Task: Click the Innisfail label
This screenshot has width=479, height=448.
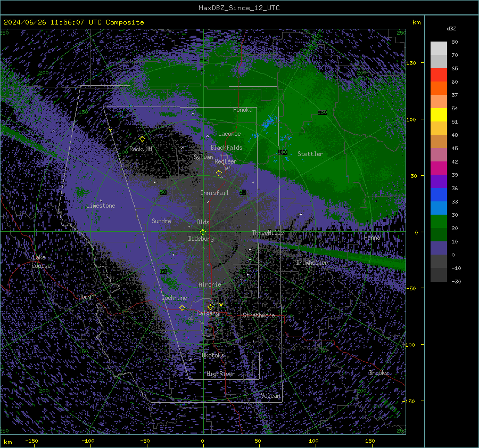Action: (214, 193)
